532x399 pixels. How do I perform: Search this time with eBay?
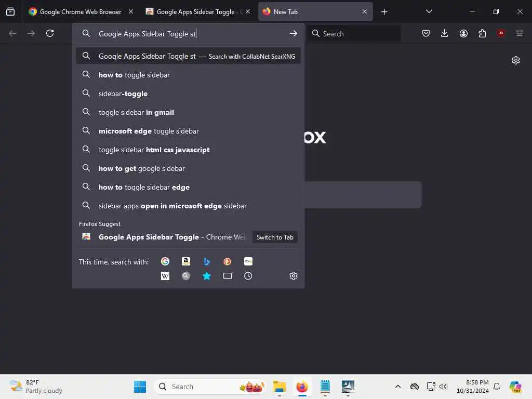[248, 261]
